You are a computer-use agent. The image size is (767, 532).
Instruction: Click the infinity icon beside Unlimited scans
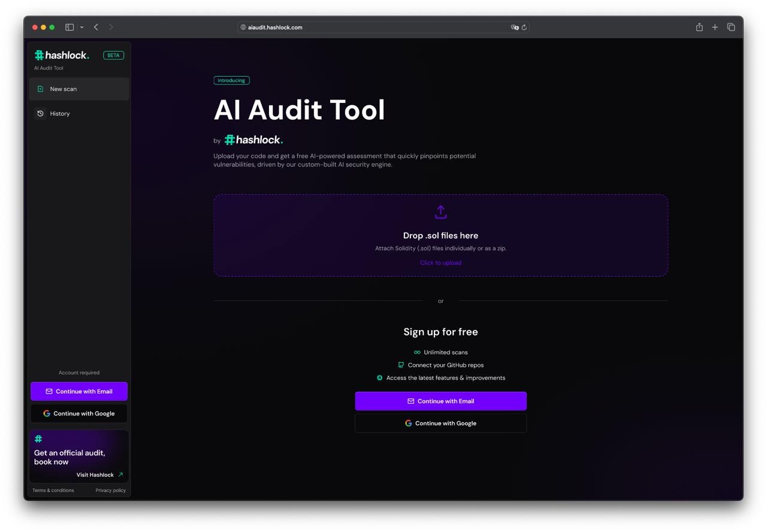pyautogui.click(x=417, y=352)
